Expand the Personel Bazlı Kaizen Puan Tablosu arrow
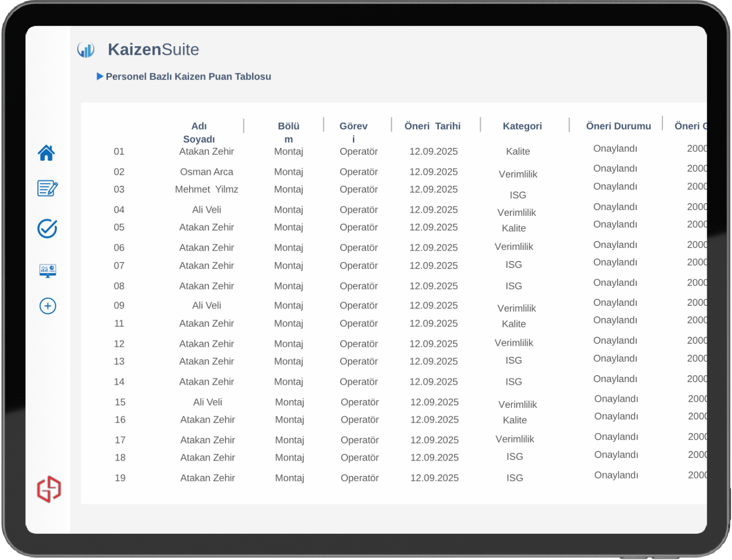732x560 pixels. coord(100,76)
